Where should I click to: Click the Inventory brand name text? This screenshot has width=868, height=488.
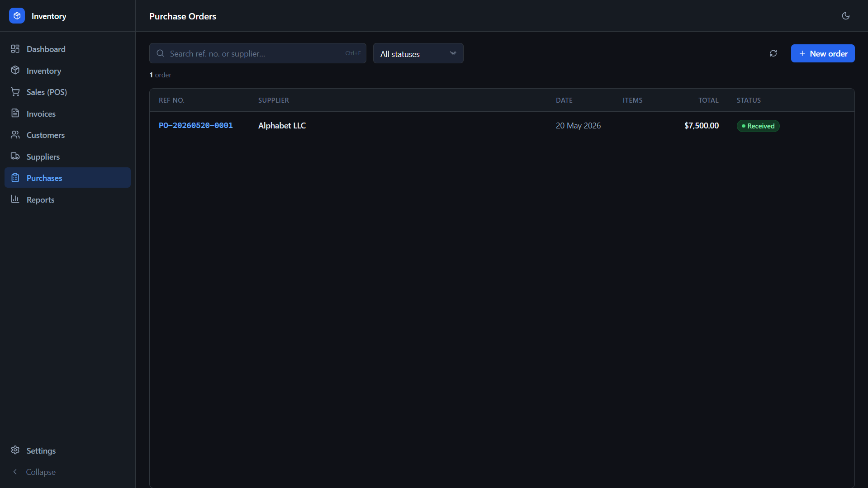(x=49, y=16)
